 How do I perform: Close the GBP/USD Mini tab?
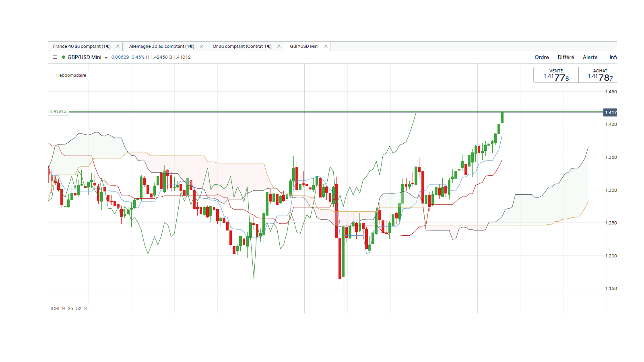(x=326, y=46)
